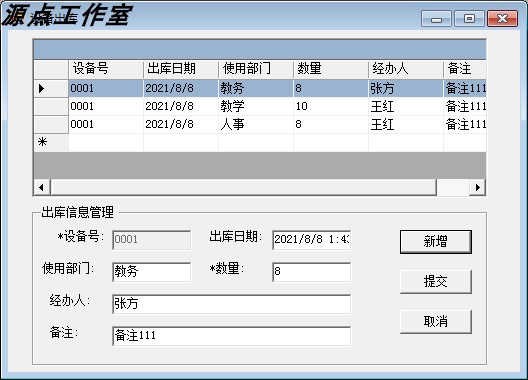Viewport: 528px width, 380px height.
Task: Click the 数量 input box
Action: [x=311, y=272]
